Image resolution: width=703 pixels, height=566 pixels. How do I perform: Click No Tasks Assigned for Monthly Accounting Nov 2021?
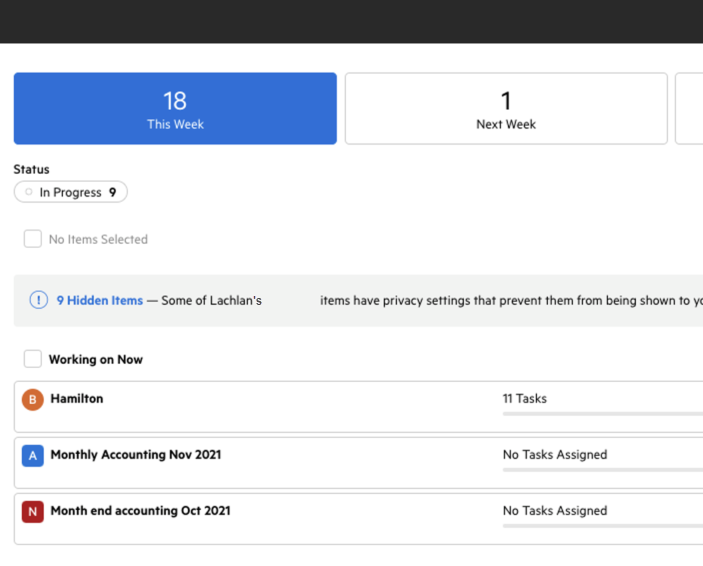tap(555, 454)
